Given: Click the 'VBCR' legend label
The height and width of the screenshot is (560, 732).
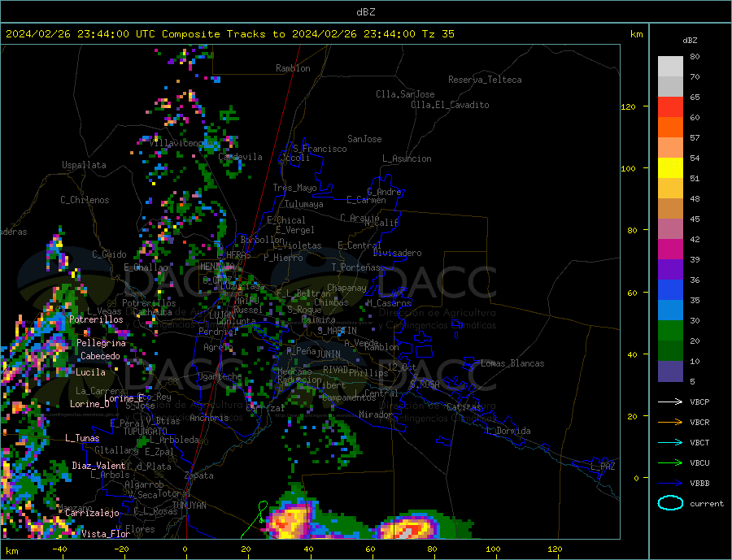Looking at the screenshot, I should pos(699,423).
